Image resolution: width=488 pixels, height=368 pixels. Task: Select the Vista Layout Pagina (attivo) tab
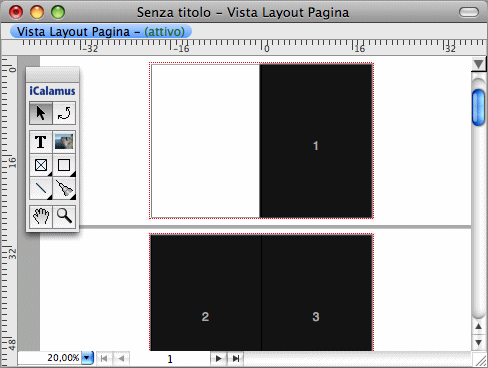click(101, 32)
